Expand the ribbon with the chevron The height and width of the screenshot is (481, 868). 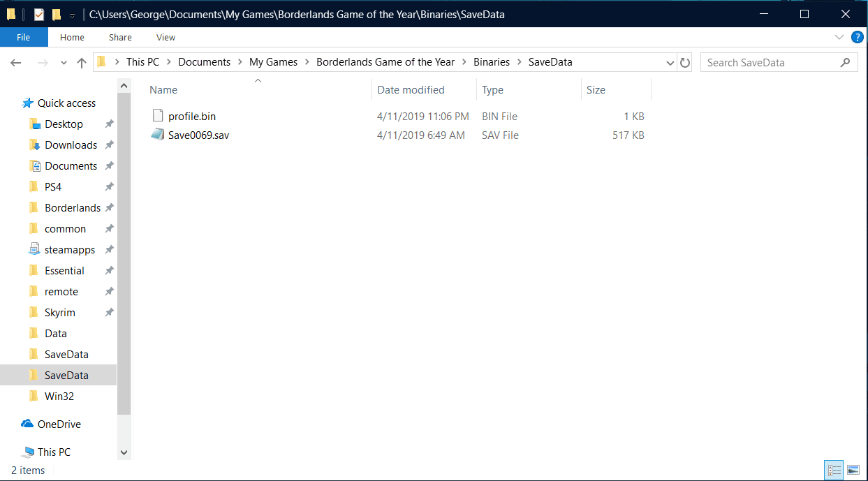click(x=839, y=37)
